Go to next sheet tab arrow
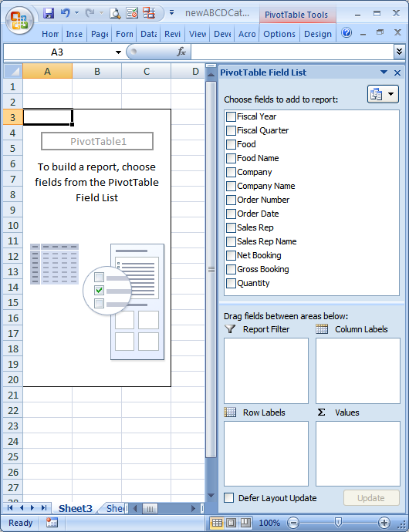The width and height of the screenshot is (409, 532). point(32,508)
